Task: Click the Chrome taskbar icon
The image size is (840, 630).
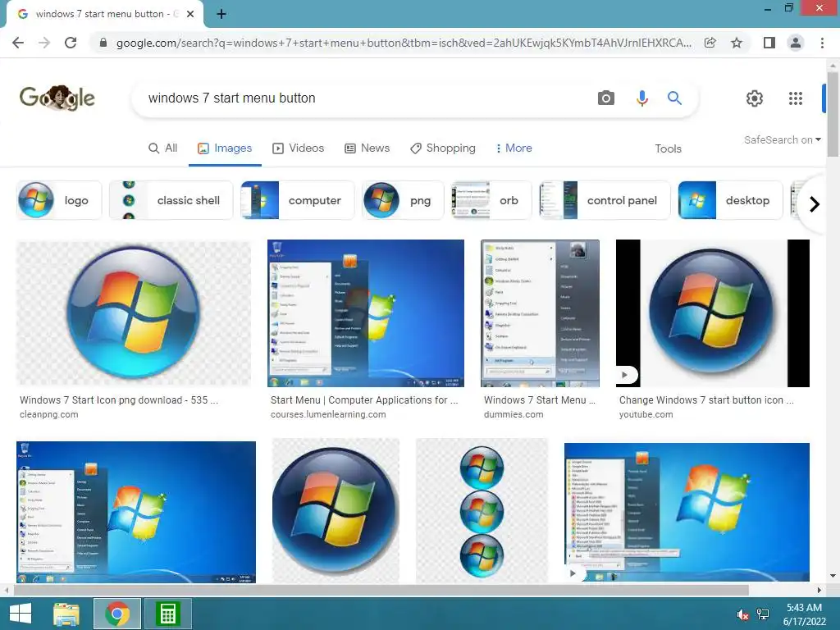Action: [117, 614]
